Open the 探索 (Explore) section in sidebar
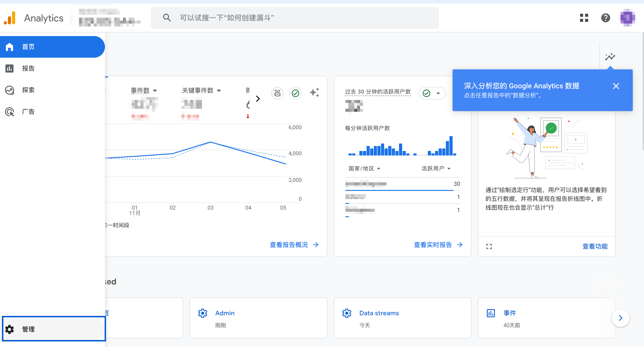 (x=28, y=90)
